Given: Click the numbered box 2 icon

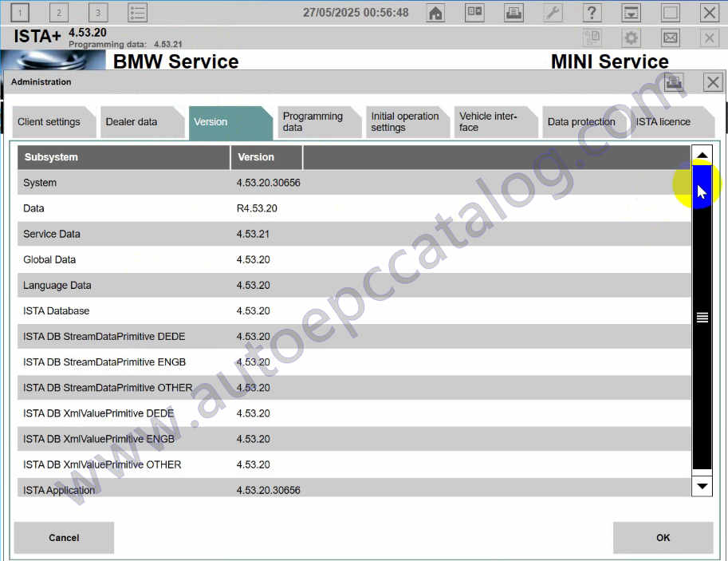Looking at the screenshot, I should (x=59, y=13).
